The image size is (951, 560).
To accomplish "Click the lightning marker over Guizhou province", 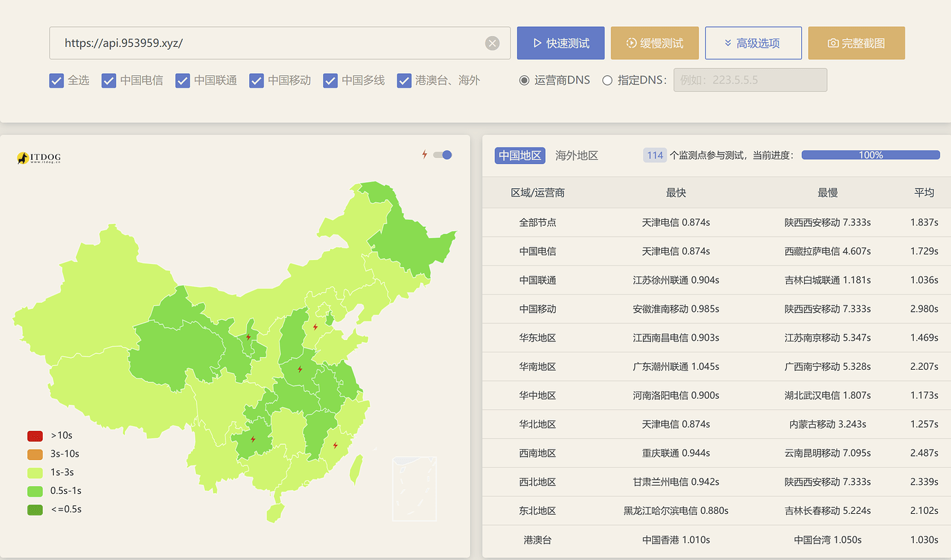I will 253,439.
